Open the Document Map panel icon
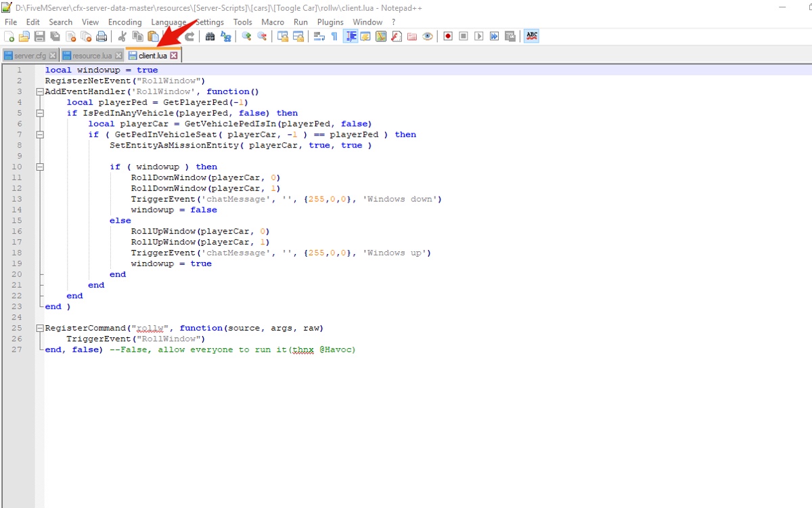Image resolution: width=812 pixels, height=508 pixels. (381, 37)
